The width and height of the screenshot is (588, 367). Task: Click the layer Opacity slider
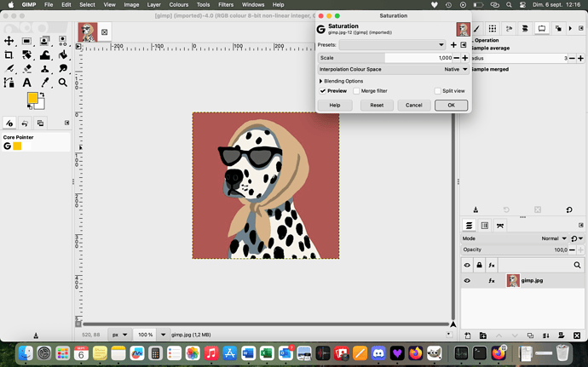515,249
